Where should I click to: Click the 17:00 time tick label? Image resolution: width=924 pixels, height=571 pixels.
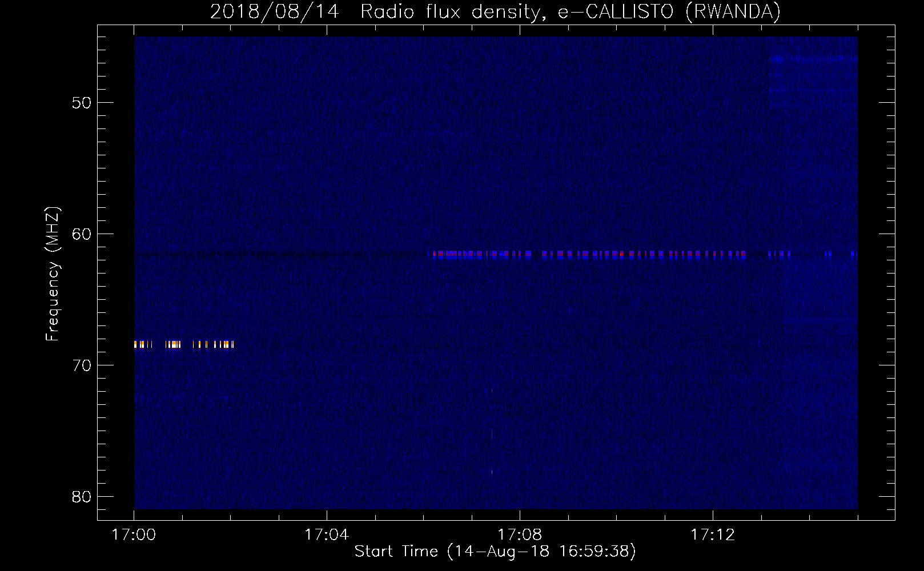point(134,534)
